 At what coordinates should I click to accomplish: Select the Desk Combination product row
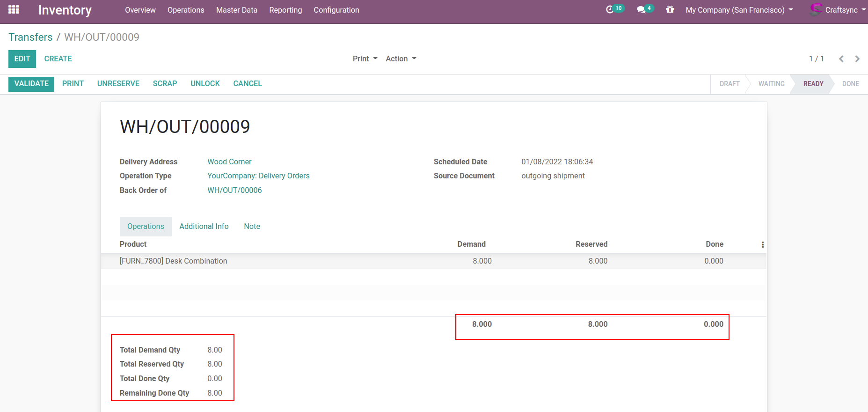[x=174, y=261]
